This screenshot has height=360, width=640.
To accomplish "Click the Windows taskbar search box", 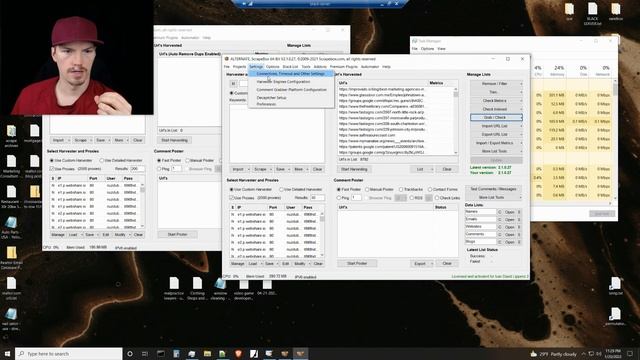I will point(69,353).
